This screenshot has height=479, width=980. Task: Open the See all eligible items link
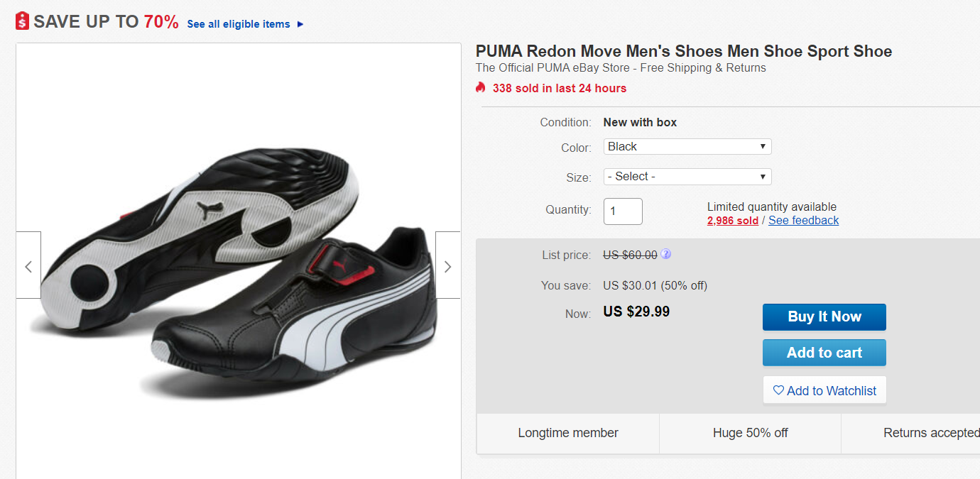(239, 24)
